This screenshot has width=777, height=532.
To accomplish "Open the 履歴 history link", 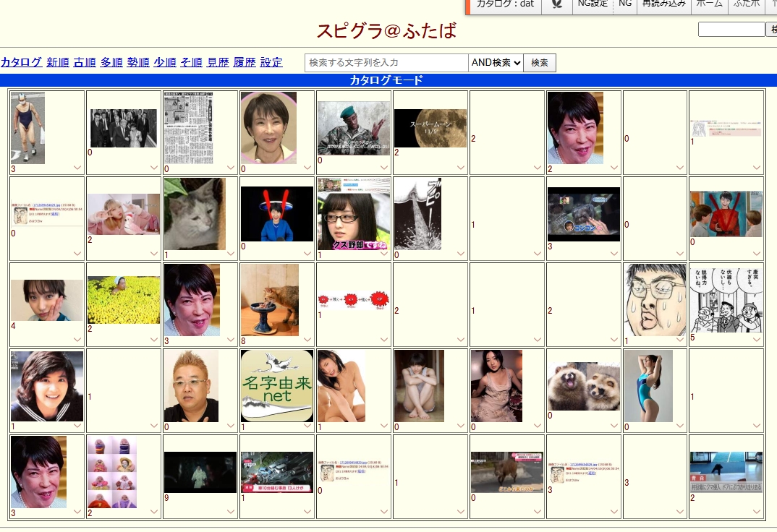I will tap(245, 62).
